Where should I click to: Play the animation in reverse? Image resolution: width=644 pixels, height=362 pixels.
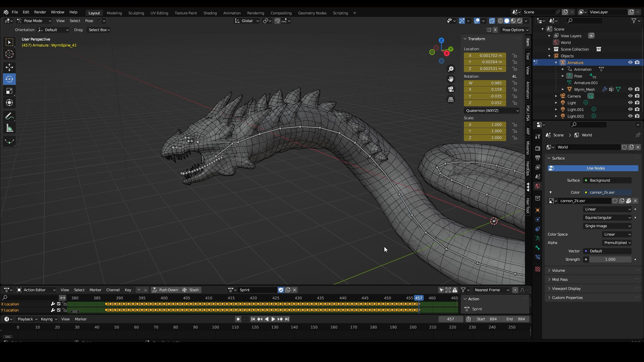(267, 319)
